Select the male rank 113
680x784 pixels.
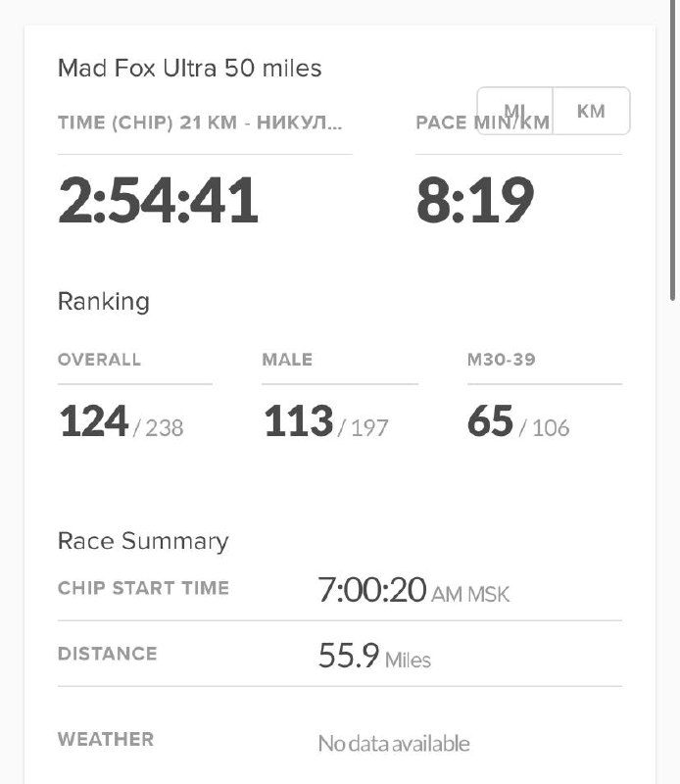click(299, 421)
